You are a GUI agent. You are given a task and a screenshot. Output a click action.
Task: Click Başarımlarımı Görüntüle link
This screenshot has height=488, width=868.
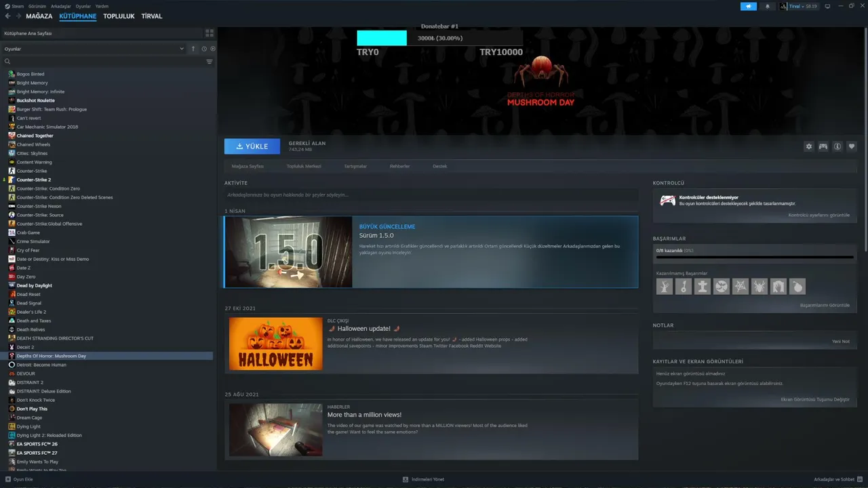(x=825, y=305)
